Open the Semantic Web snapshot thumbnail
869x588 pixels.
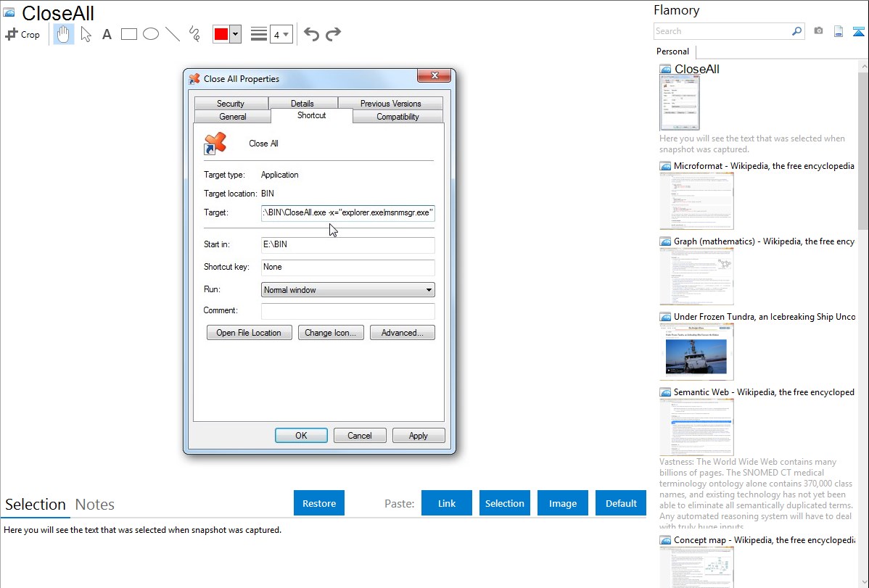point(696,427)
